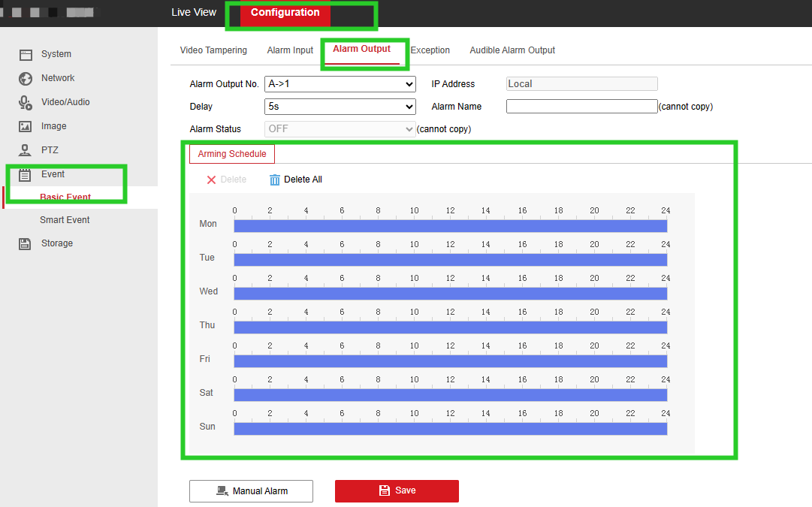Open Smart Event in the sidebar
The height and width of the screenshot is (507, 812).
click(65, 220)
